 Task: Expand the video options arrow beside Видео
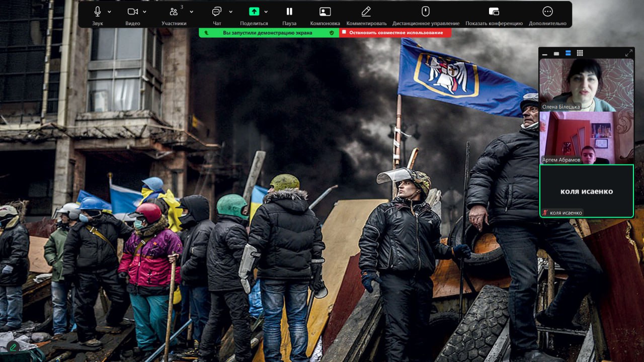click(145, 12)
